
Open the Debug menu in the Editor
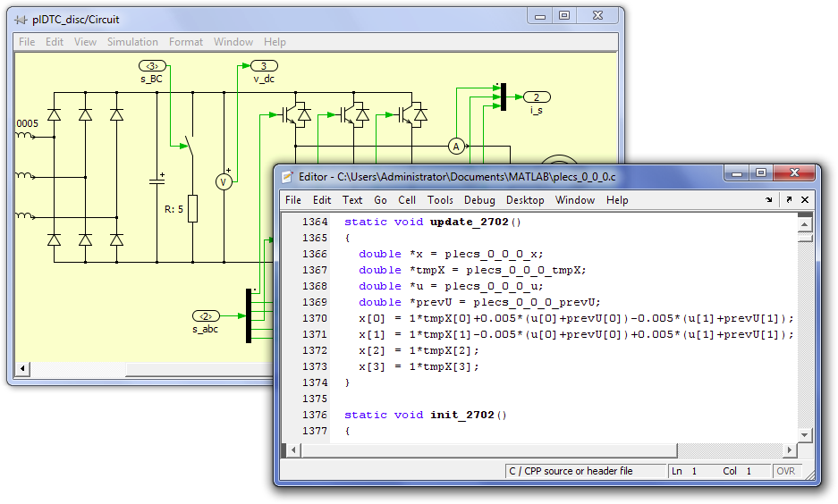coord(478,200)
